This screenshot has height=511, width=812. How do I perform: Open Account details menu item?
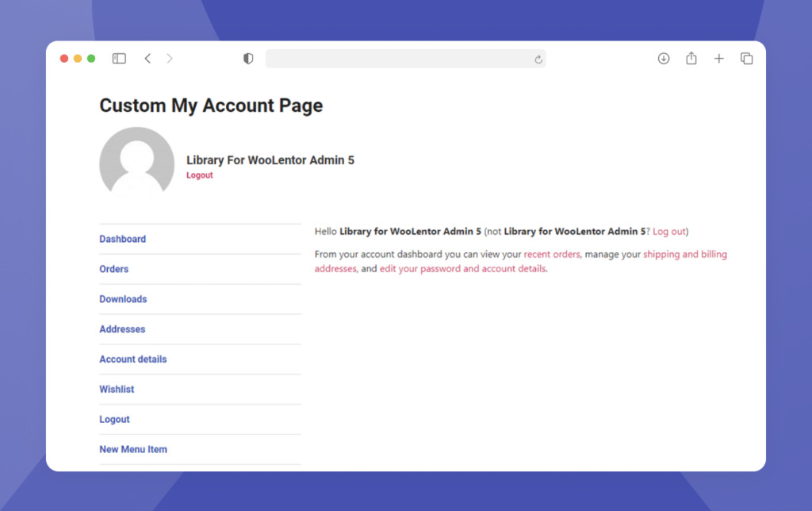[132, 359]
